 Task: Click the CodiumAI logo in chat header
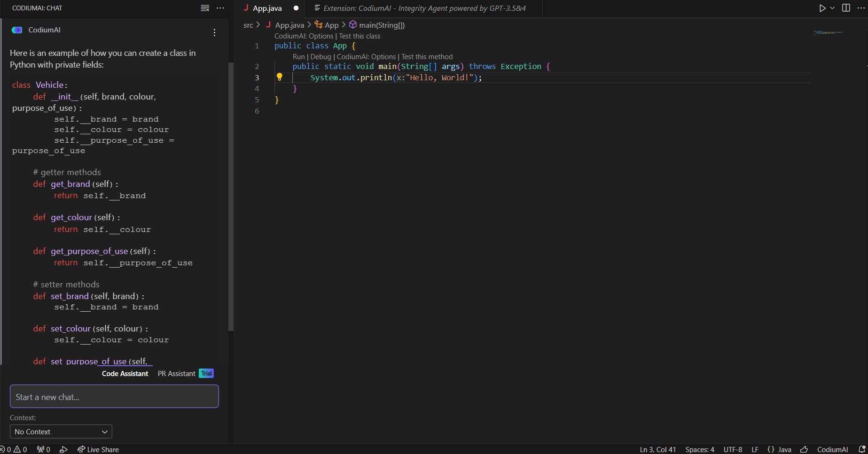(x=17, y=30)
